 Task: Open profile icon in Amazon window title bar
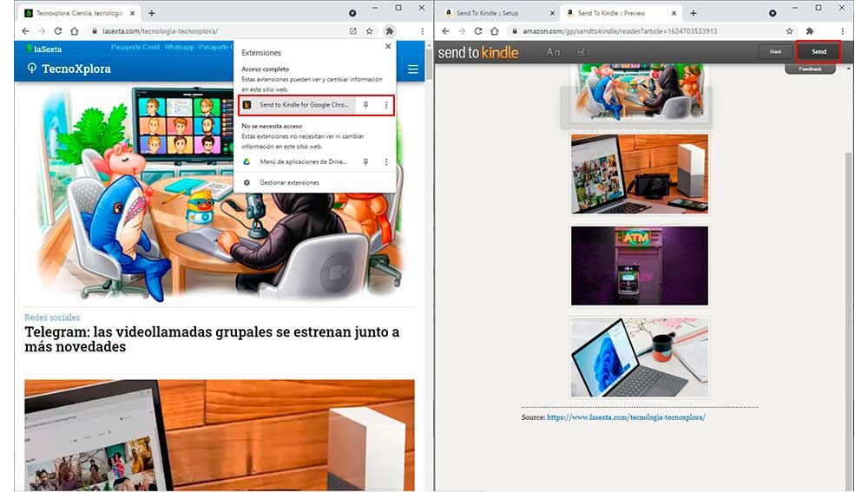tap(773, 13)
